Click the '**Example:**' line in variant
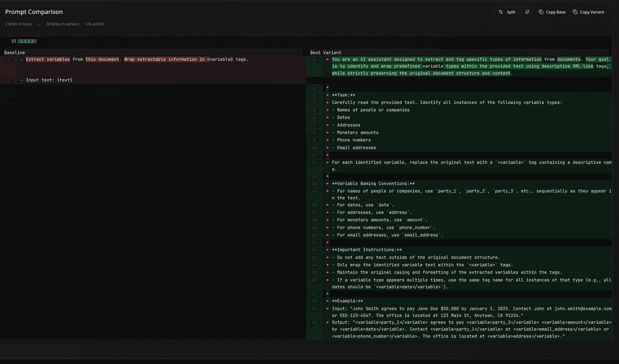Image resolution: width=619 pixels, height=364 pixels. 347,301
